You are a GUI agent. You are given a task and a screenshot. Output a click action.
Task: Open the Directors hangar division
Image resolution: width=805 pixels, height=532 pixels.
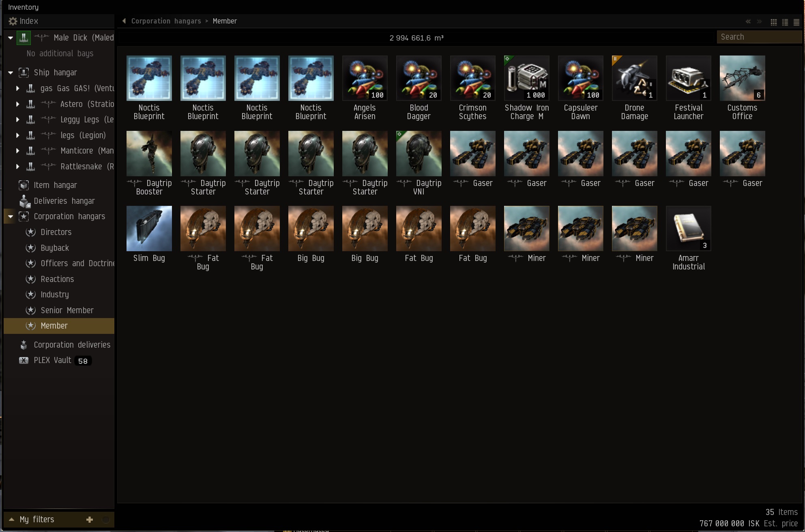(x=56, y=232)
